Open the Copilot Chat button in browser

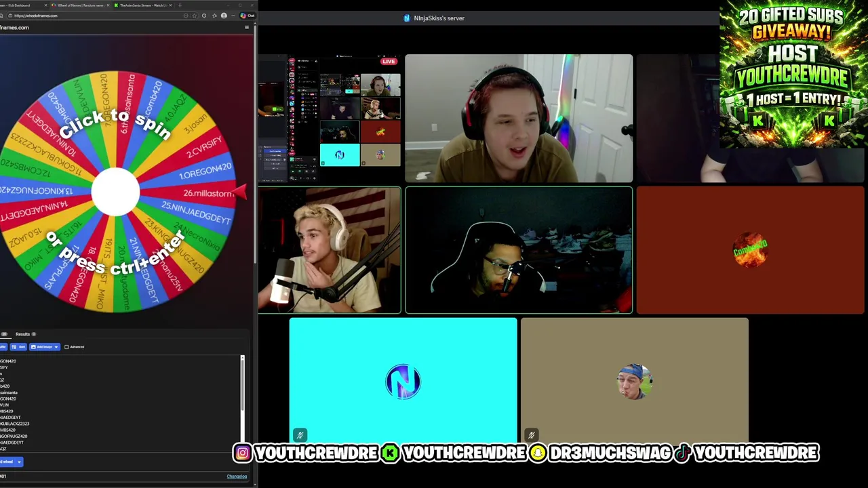248,16
